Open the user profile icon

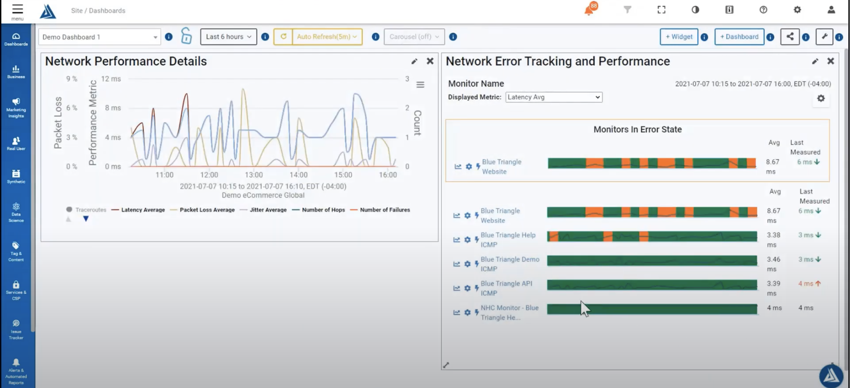click(831, 10)
